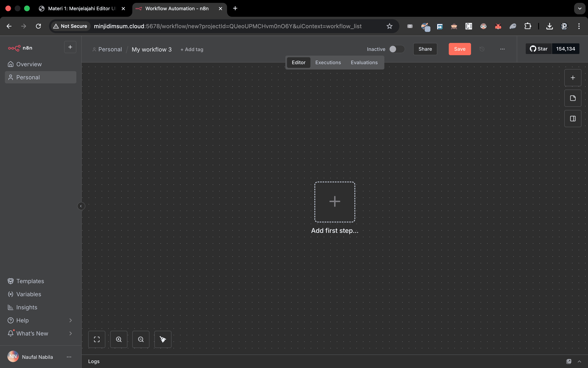
Task: Add a sticky note to canvas
Action: (x=573, y=98)
